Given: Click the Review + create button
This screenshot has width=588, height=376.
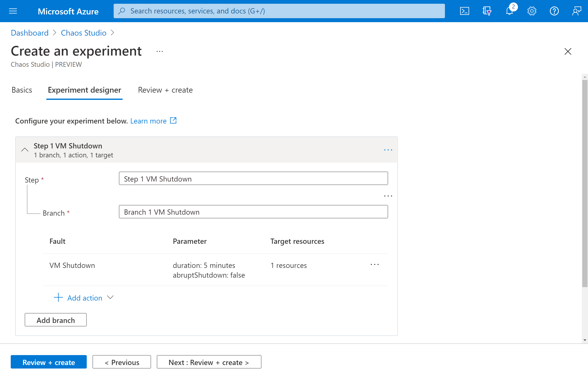Looking at the screenshot, I should coord(48,362).
